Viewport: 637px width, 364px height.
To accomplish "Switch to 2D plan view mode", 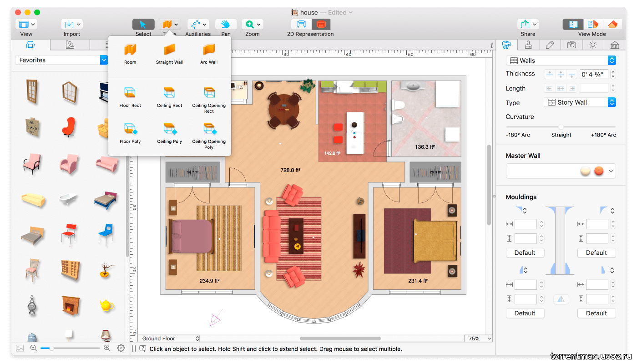I will point(573,24).
